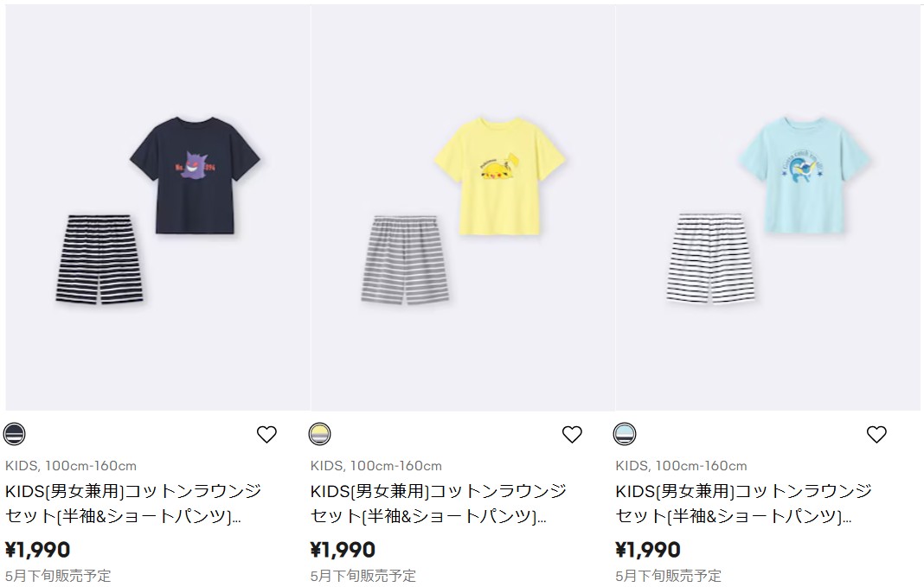Favorite the yellow Pikachu lounge set

(572, 435)
